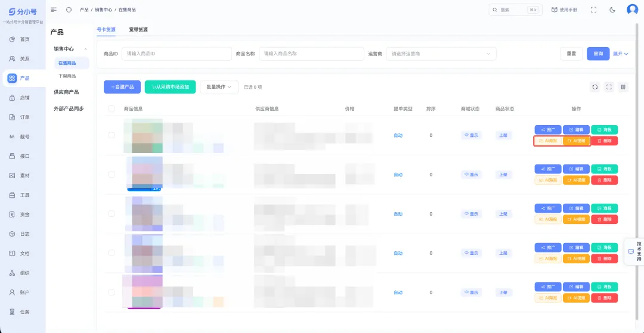The width and height of the screenshot is (644, 333).
Task: Open 靓号 in the left sidebar
Action: click(x=23, y=136)
